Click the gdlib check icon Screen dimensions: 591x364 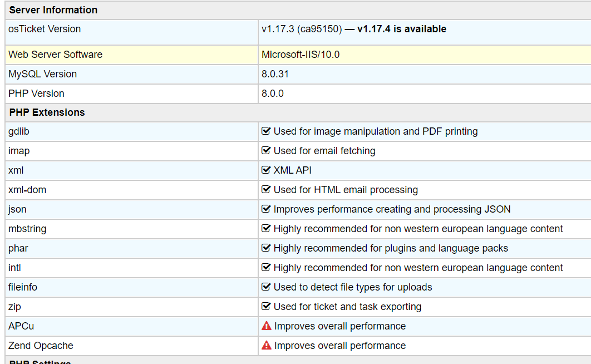click(266, 131)
